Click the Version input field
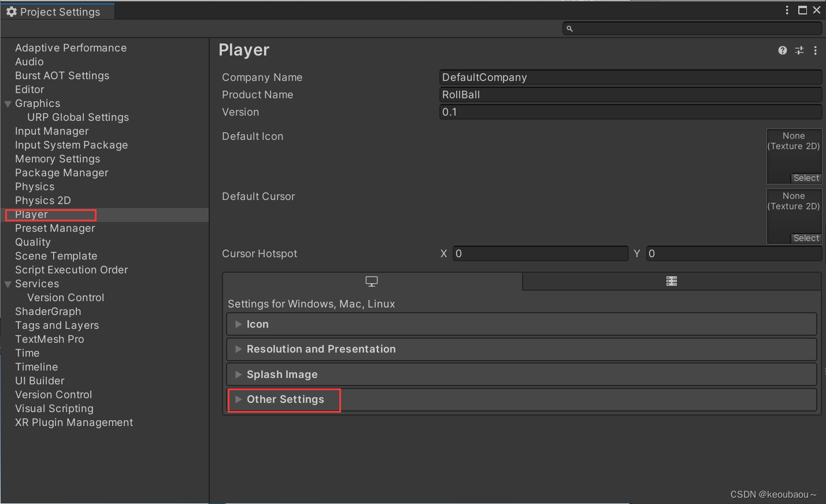Viewport: 826px width, 504px height. [630, 112]
